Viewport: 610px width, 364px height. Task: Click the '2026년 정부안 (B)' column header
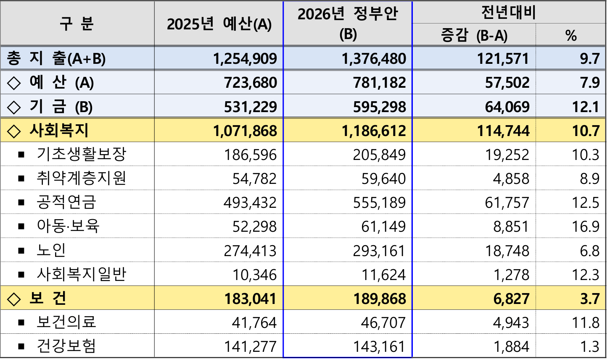pyautogui.click(x=348, y=24)
